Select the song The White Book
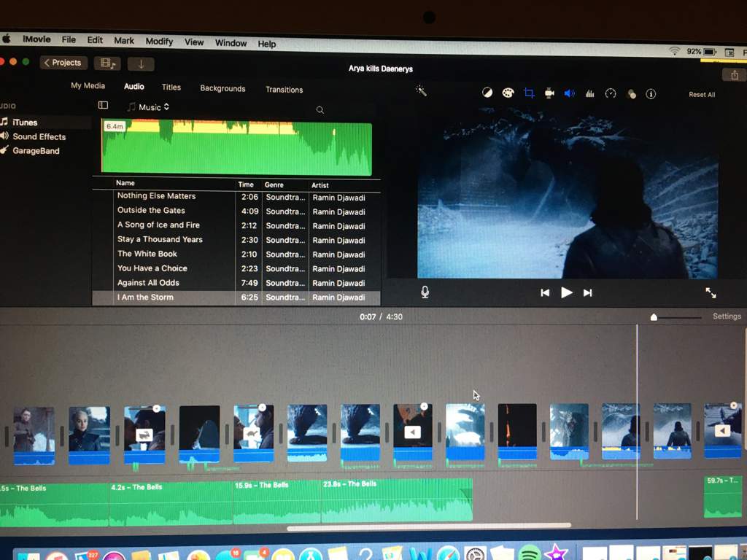This screenshot has width=747, height=560. point(236,254)
